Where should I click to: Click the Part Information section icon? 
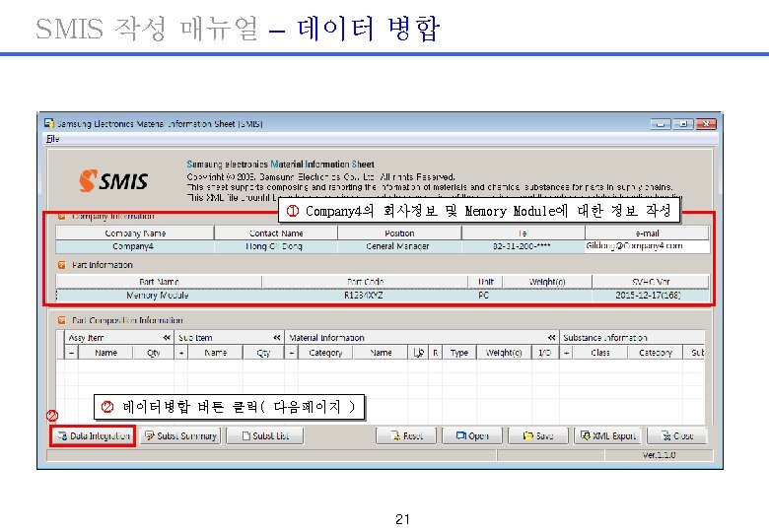pyautogui.click(x=61, y=265)
